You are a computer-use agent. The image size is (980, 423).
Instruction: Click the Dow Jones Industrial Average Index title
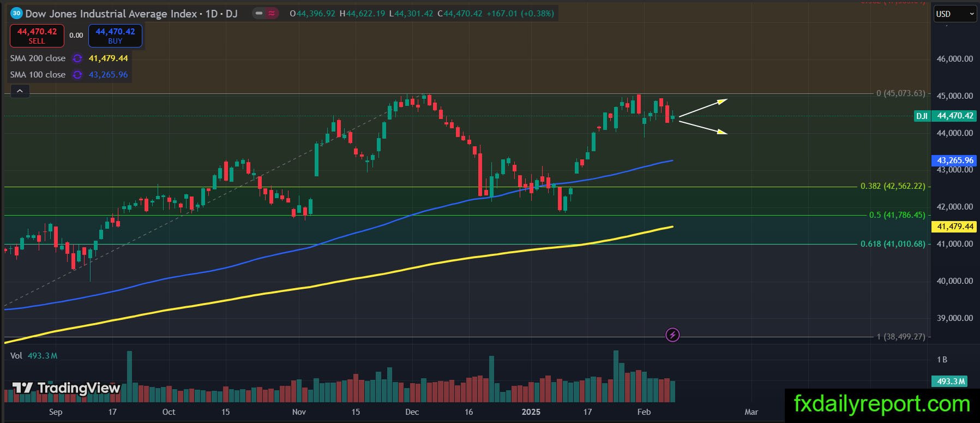pos(111,13)
